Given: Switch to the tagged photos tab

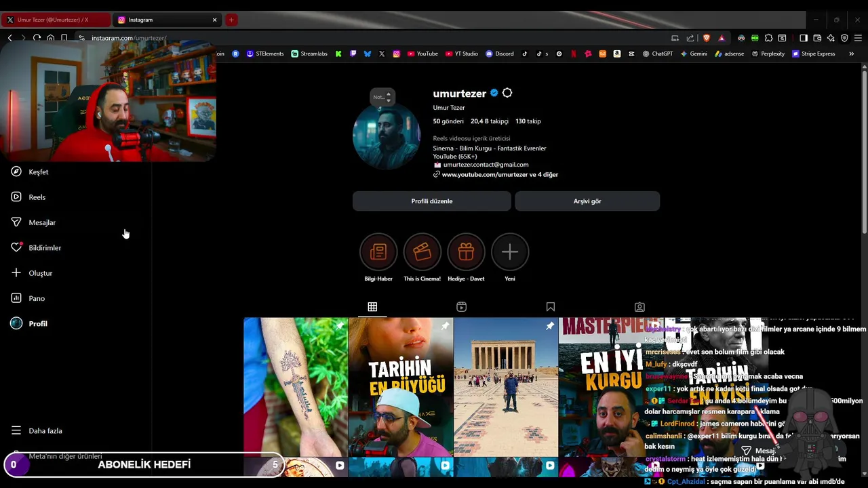Looking at the screenshot, I should point(639,307).
